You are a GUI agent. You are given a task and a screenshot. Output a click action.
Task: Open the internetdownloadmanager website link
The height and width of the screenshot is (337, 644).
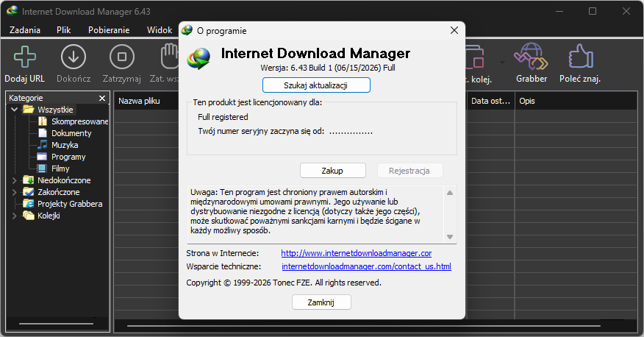click(x=356, y=253)
